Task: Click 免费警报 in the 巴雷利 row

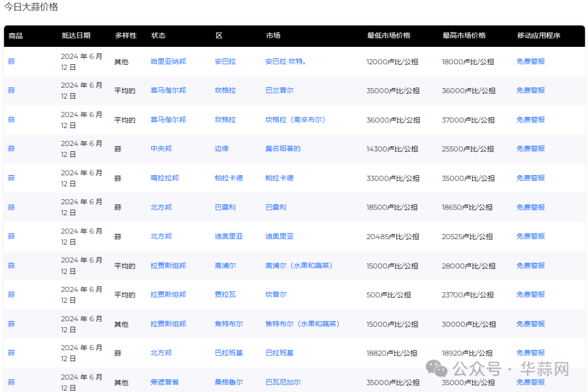Action: click(530, 207)
